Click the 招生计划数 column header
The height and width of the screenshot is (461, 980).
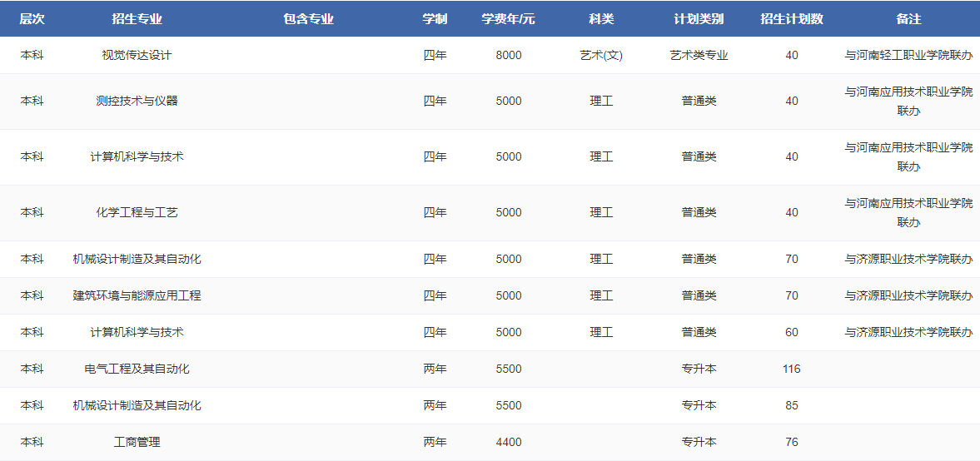791,18
